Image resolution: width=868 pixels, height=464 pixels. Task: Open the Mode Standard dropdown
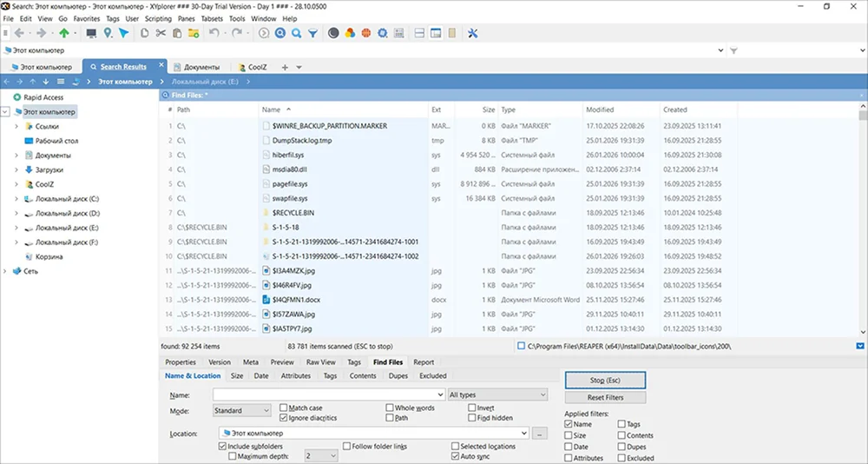tap(242, 410)
